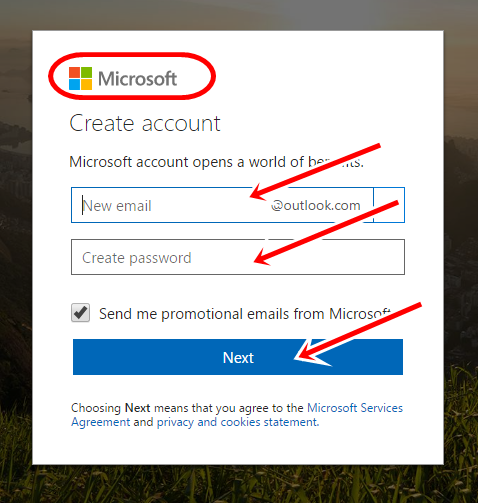
Task: Click the Create account heading
Action: click(x=145, y=123)
